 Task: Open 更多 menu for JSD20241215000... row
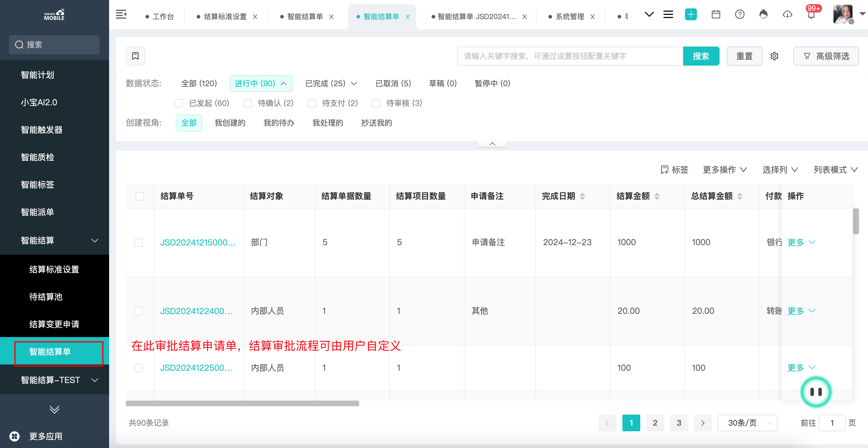[x=801, y=242]
